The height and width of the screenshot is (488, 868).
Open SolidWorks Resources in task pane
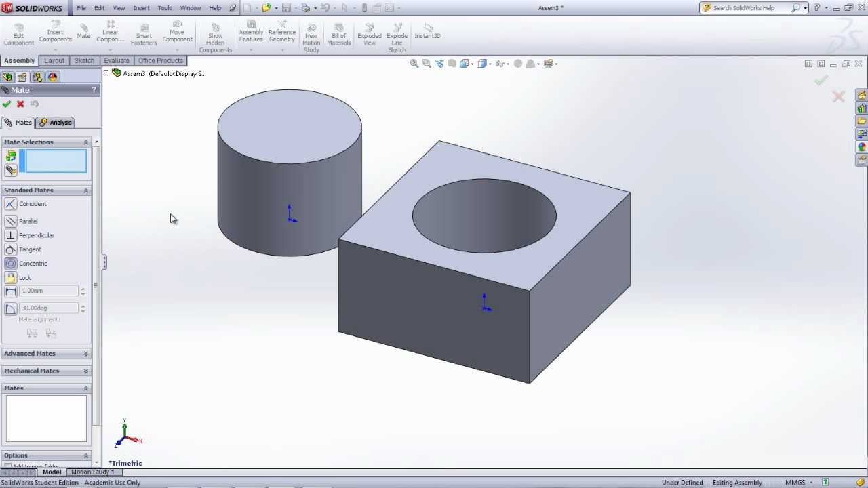[x=861, y=96]
